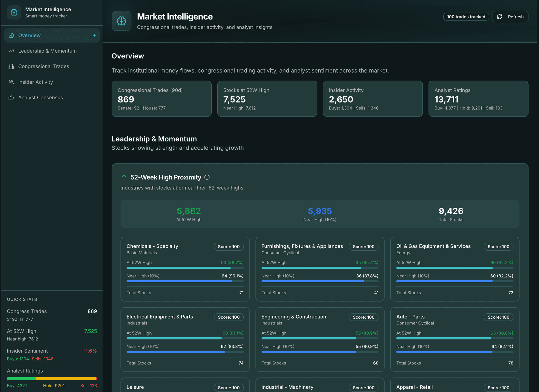Click the sidebar brain logo icon
Image resolution: width=539 pixels, height=392 pixels.
14,12
